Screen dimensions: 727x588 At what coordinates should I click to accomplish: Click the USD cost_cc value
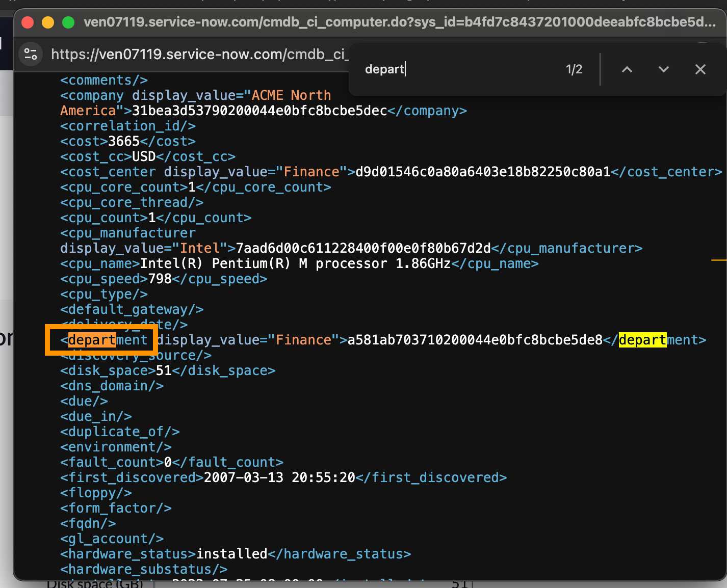coord(144,156)
